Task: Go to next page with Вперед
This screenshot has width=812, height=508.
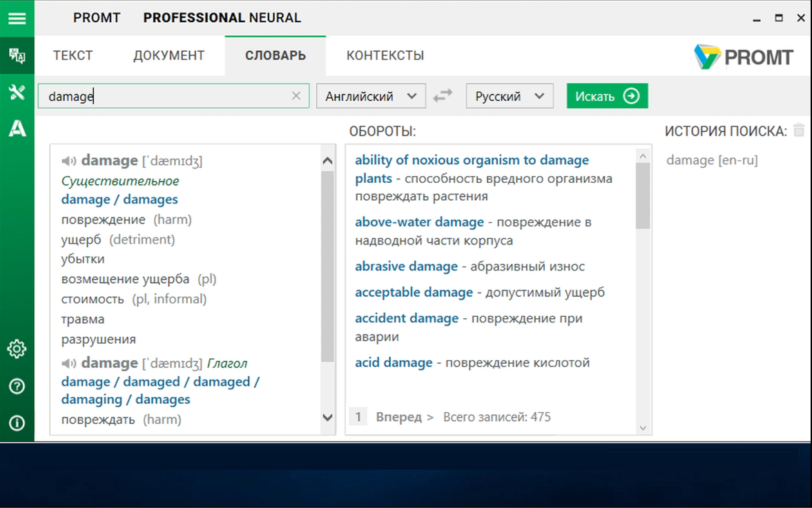Action: (405, 417)
